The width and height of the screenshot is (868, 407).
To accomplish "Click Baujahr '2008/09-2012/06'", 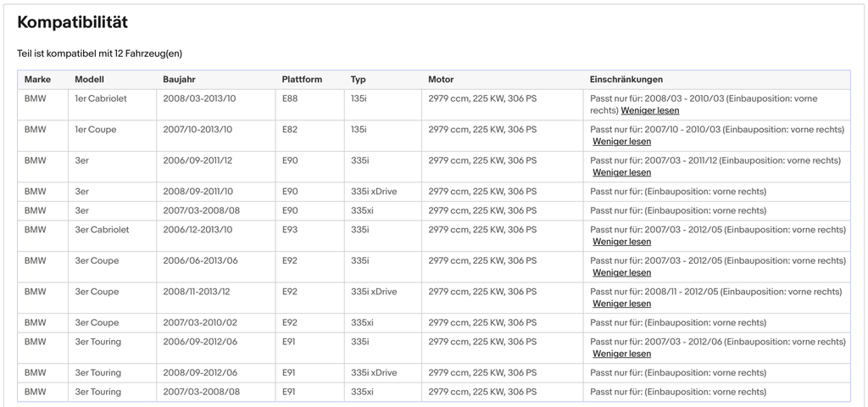I will [200, 373].
